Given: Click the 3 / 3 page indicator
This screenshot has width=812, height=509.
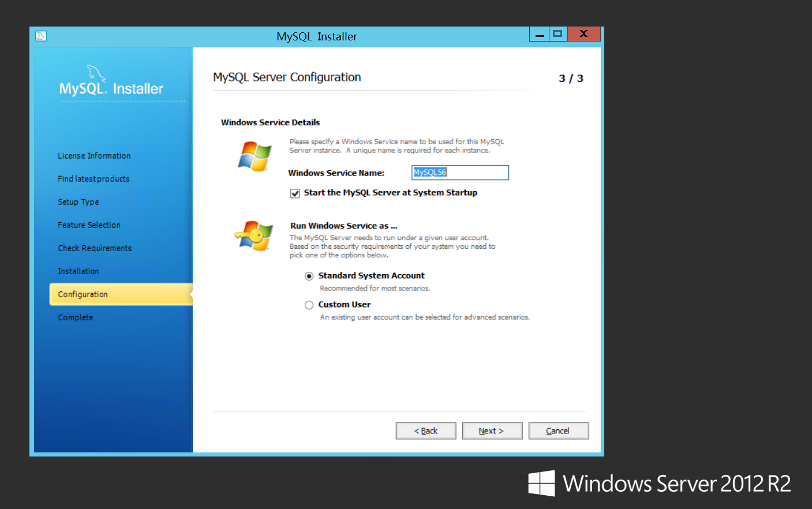Looking at the screenshot, I should 571,78.
